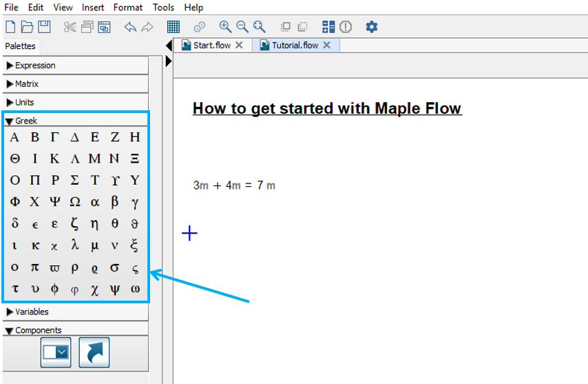Click the Cut scissors icon
588x384 pixels.
[70, 27]
